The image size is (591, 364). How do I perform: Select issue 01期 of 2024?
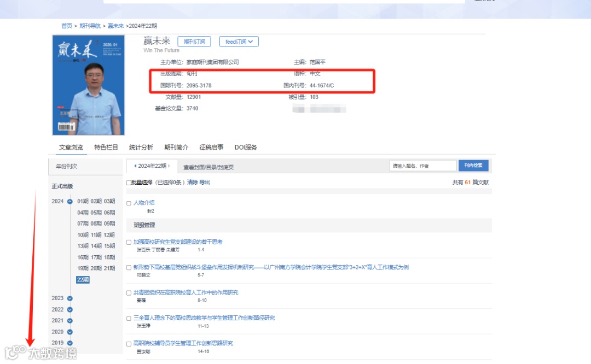tap(83, 201)
